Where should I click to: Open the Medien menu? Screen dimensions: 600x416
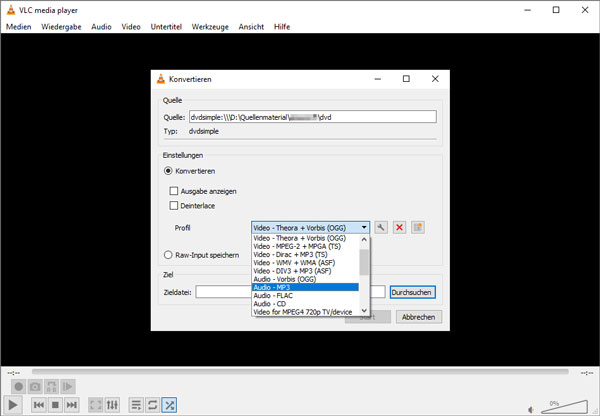[x=18, y=27]
